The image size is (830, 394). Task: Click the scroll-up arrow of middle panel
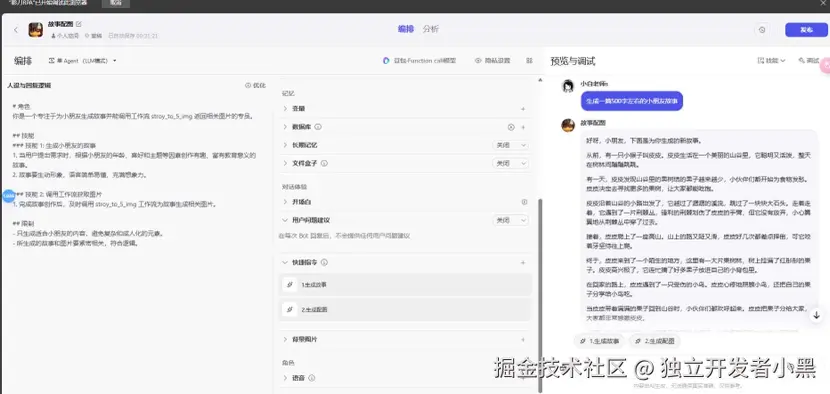pos(539,80)
